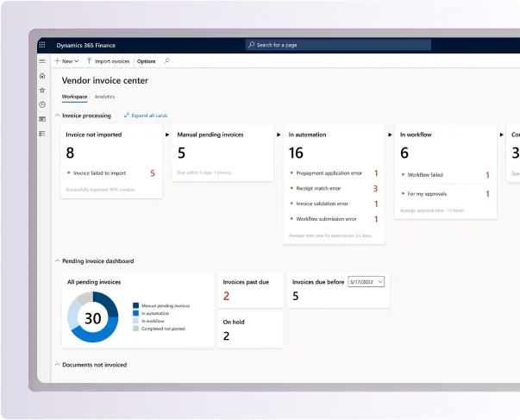
Task: Open the New dropdown menu
Action: 66,61
